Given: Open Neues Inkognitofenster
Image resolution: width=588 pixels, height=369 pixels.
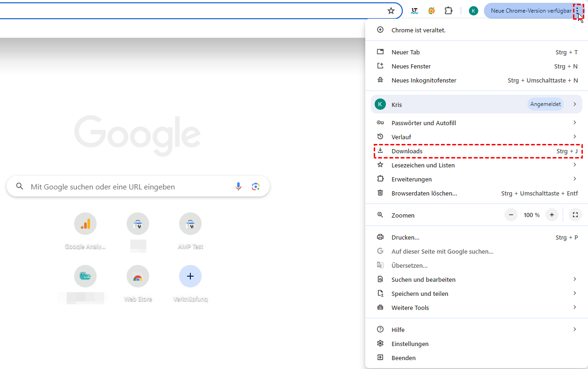Looking at the screenshot, I should click(476, 80).
